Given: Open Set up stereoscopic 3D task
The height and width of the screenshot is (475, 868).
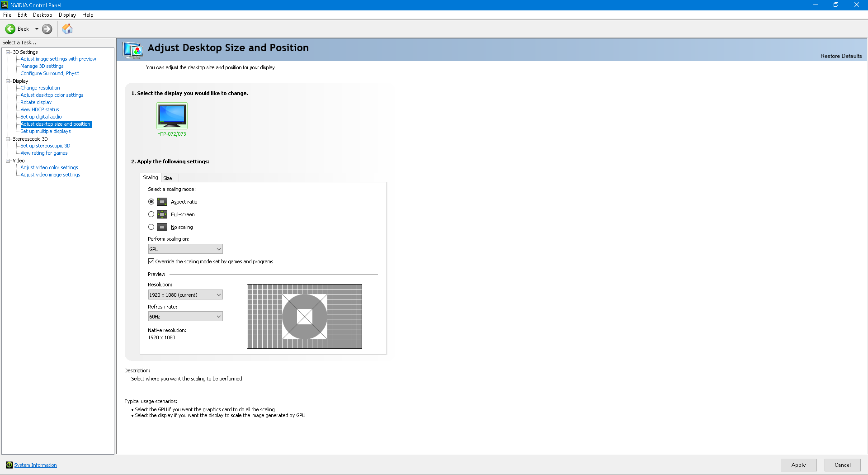Looking at the screenshot, I should coord(45,146).
